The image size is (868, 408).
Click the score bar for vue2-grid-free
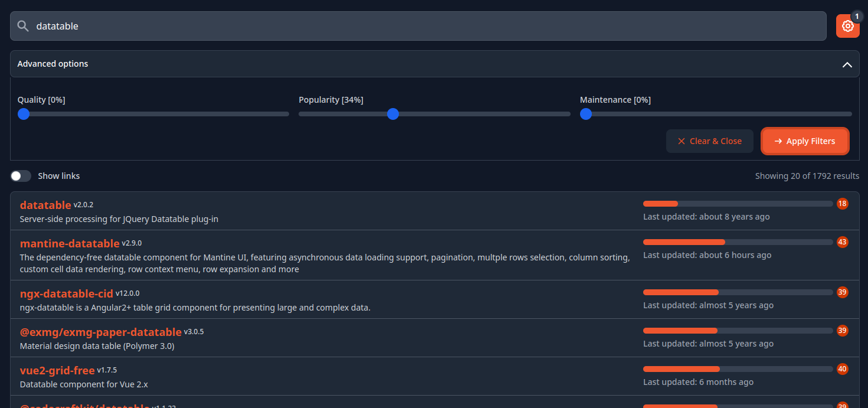click(x=738, y=369)
